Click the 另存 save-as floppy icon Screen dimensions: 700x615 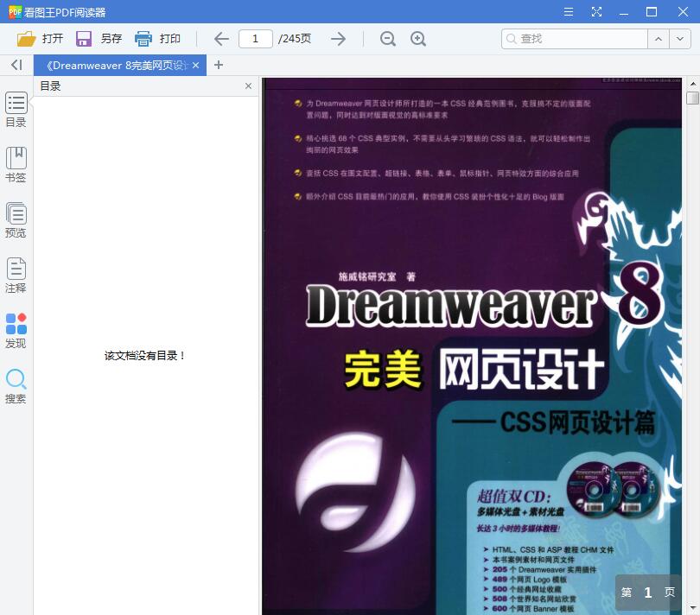pyautogui.click(x=84, y=39)
